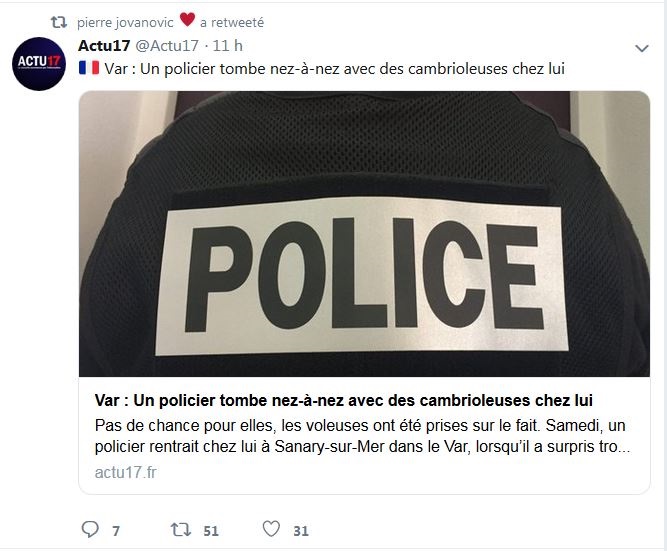Image resolution: width=667 pixels, height=551 pixels.
Task: Open the actu17.fr domain link
Action: 125,472
